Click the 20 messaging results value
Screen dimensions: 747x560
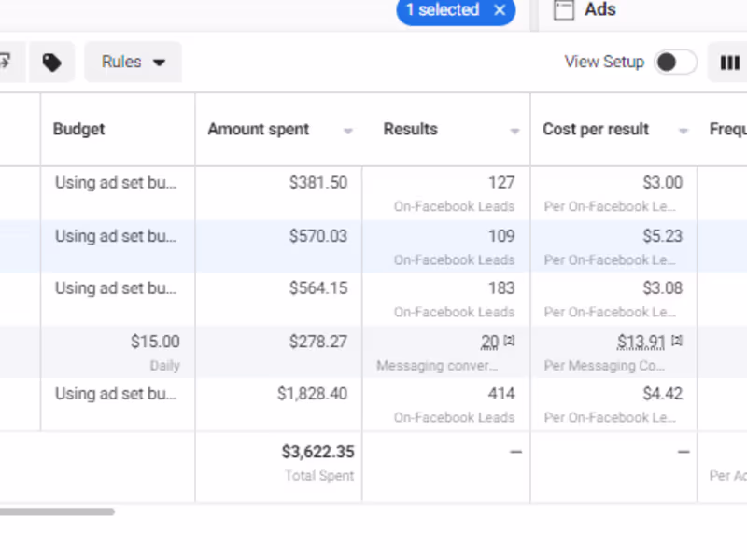(490, 342)
